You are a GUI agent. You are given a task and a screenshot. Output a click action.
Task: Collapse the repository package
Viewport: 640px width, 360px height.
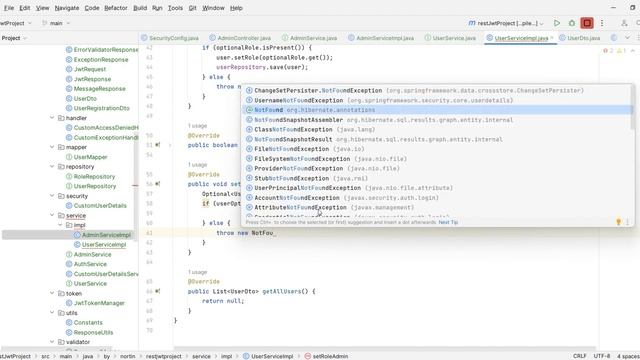pyautogui.click(x=52, y=167)
